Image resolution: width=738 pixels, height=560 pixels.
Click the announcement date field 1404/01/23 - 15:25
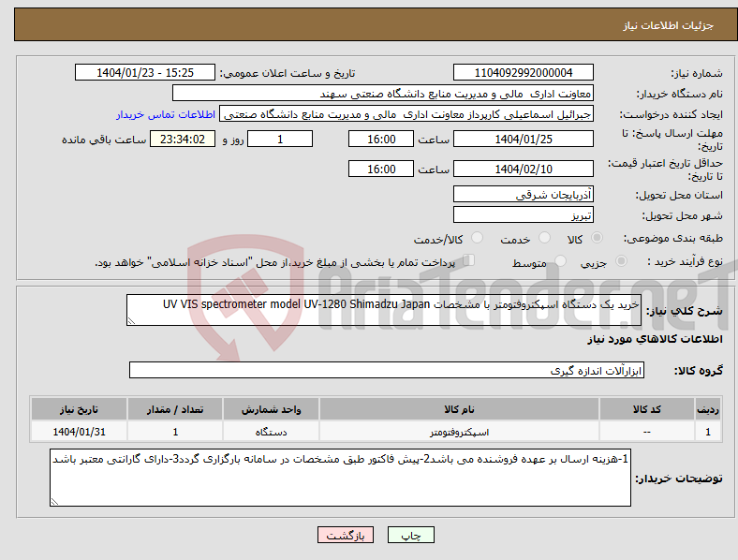145,72
